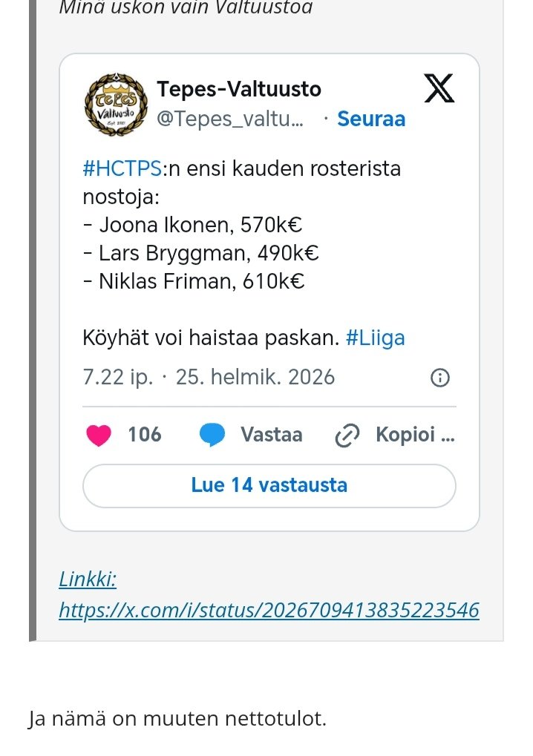Click the X logo in the tweet
This screenshot has width=533, height=756.
(439, 90)
